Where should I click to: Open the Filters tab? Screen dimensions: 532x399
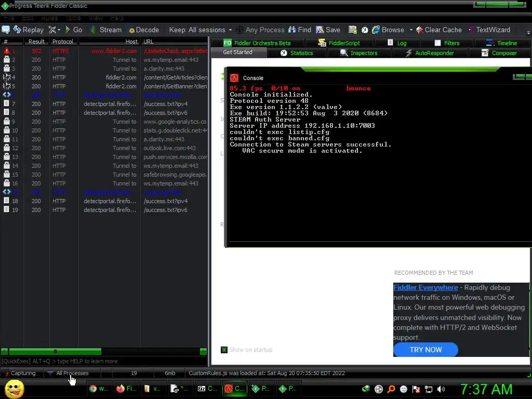(x=447, y=43)
